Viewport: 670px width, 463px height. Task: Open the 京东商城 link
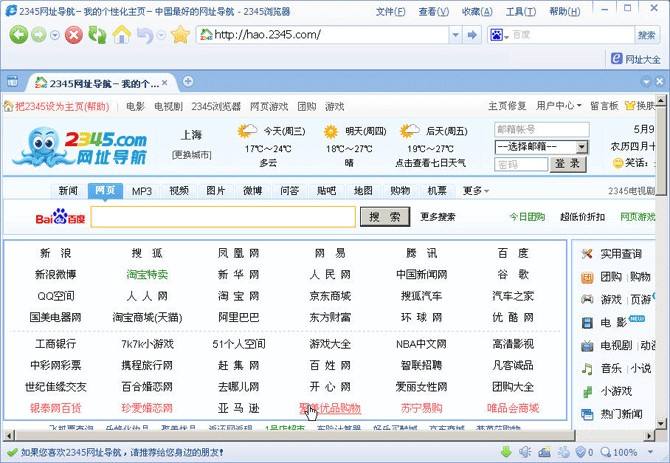pos(330,296)
